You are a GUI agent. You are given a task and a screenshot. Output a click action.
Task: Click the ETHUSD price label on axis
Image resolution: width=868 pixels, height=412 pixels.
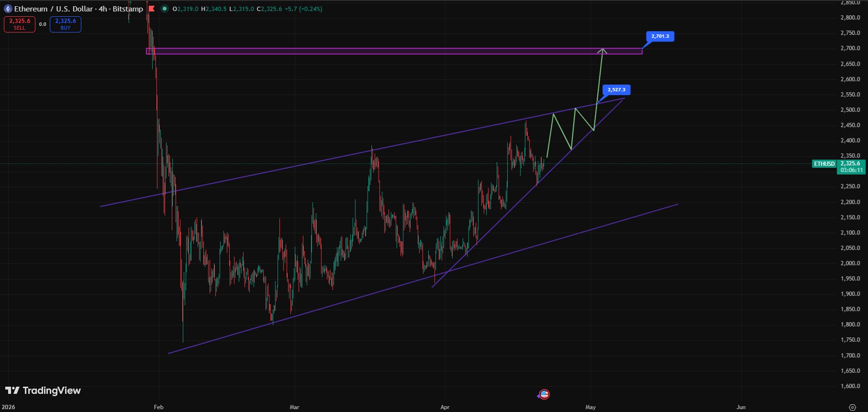point(824,164)
